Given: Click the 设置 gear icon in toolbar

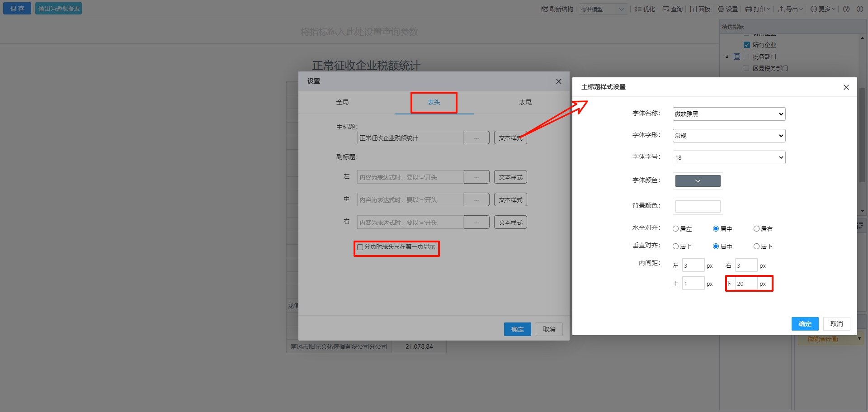Looking at the screenshot, I should pyautogui.click(x=721, y=9).
